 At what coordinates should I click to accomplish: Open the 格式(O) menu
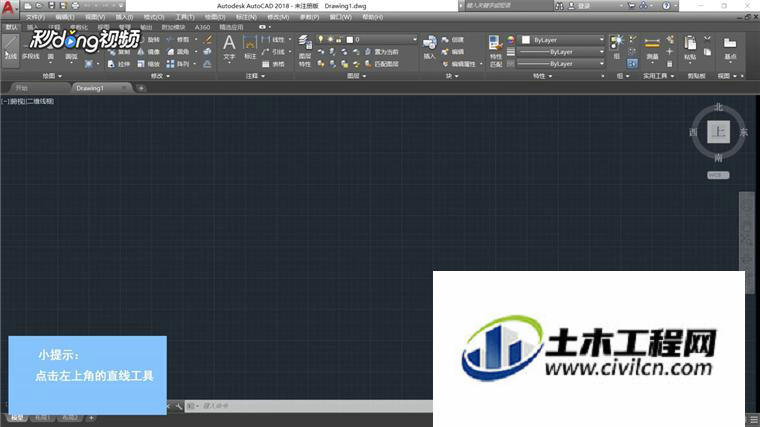tap(153, 17)
